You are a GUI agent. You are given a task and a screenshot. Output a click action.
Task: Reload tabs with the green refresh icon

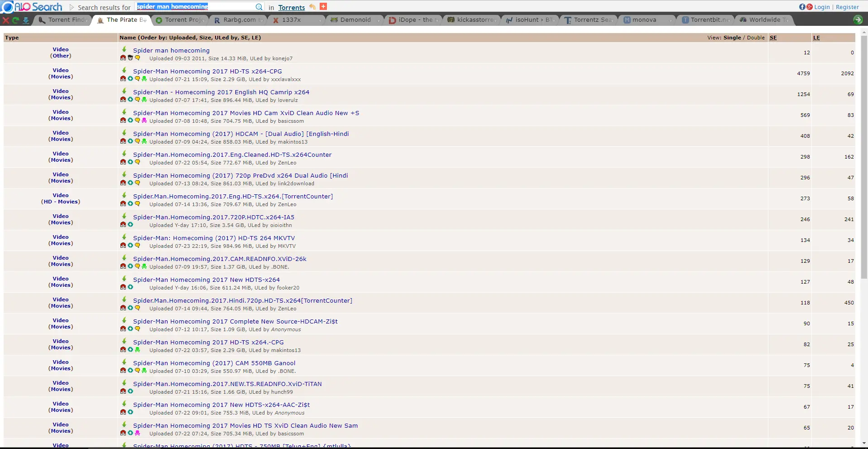point(15,20)
